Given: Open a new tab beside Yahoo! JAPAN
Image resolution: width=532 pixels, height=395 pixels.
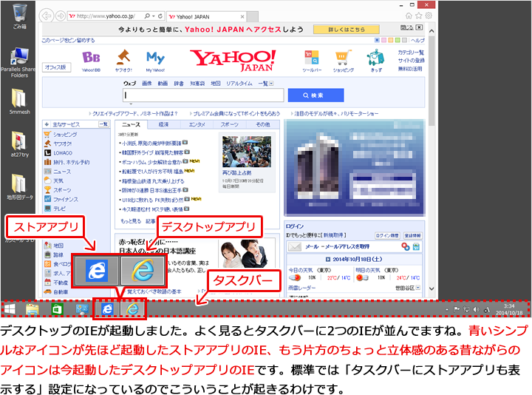Looking at the screenshot, I should (253, 16).
